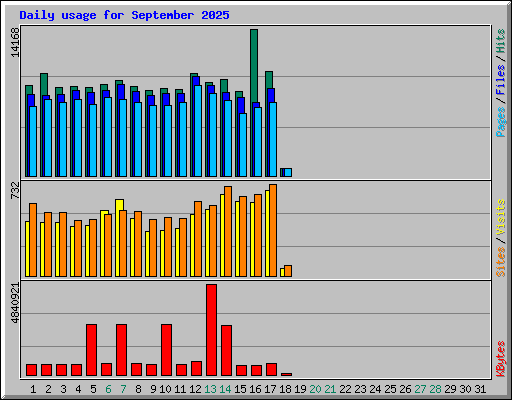Click the orange Sites bar for day 14
Viewport: 512px width, 400px height.
[228, 231]
